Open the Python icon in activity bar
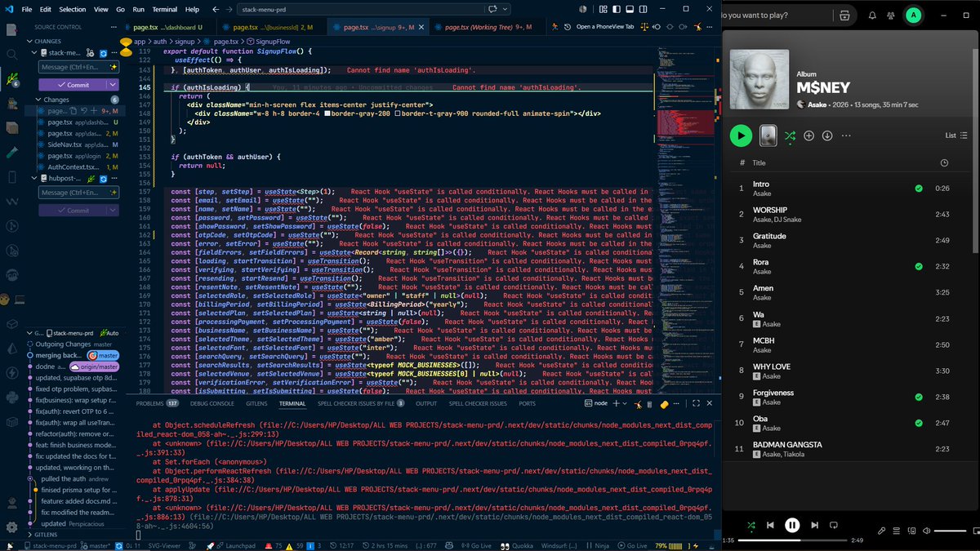 point(11,397)
